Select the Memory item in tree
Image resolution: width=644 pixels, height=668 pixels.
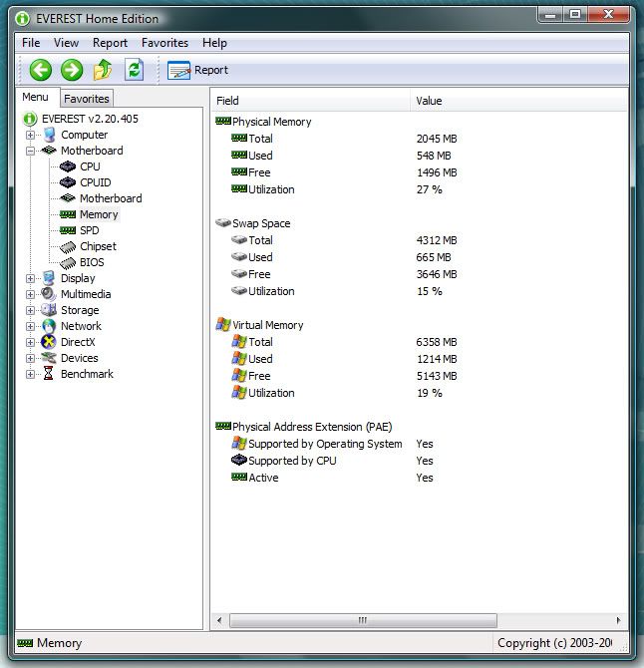99,214
